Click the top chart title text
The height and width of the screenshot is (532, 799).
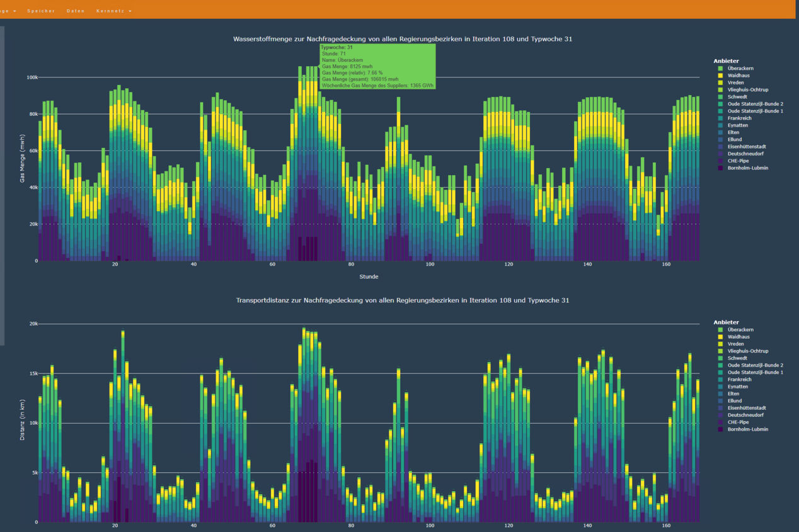click(403, 39)
